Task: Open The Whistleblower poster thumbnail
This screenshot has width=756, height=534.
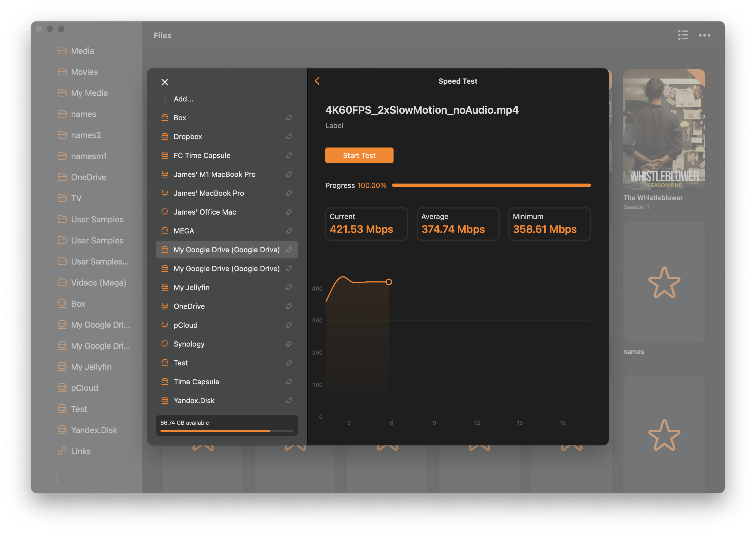Action: tap(664, 129)
